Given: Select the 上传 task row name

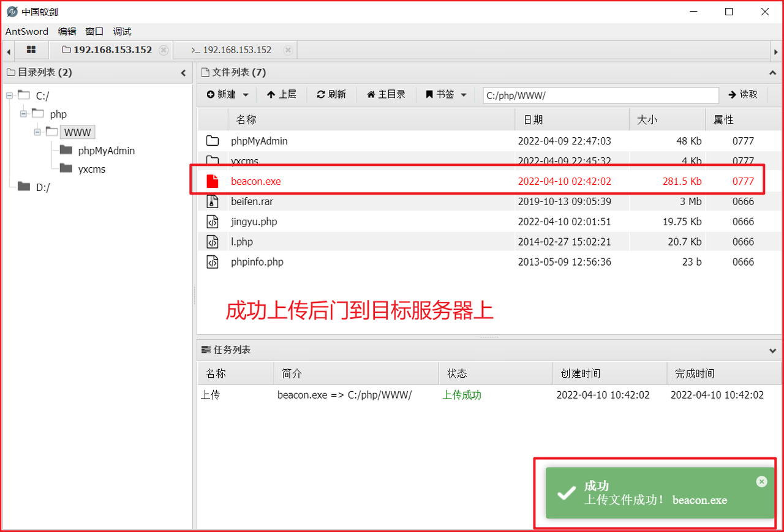Looking at the screenshot, I should click(x=210, y=395).
